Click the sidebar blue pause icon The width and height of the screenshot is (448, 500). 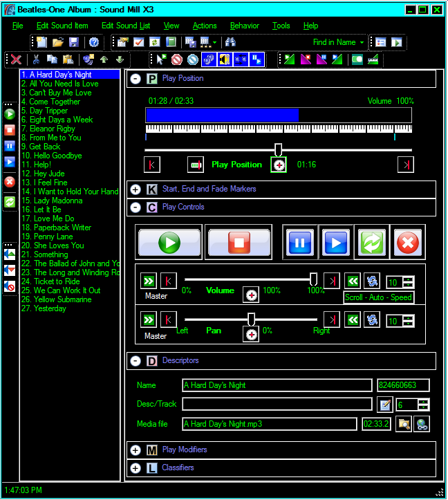[x=10, y=147]
